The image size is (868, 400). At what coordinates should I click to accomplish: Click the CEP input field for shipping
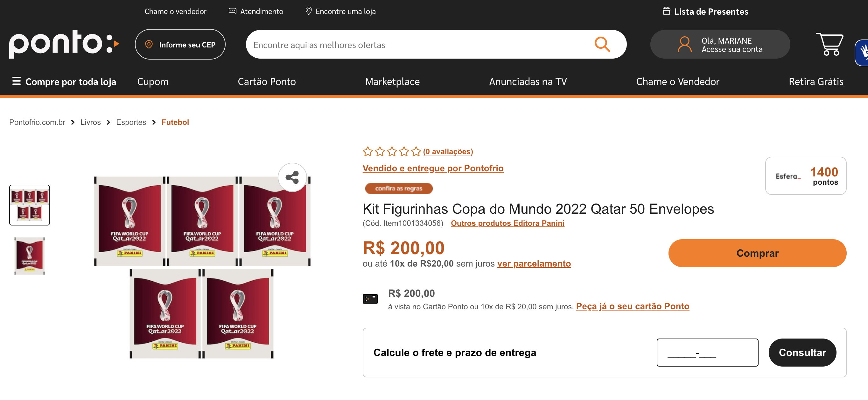tap(707, 353)
